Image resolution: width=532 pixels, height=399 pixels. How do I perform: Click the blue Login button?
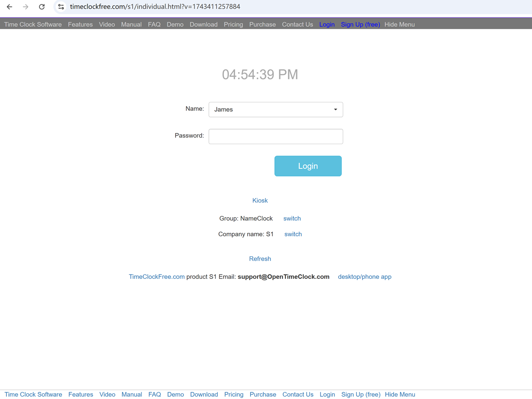pos(308,166)
